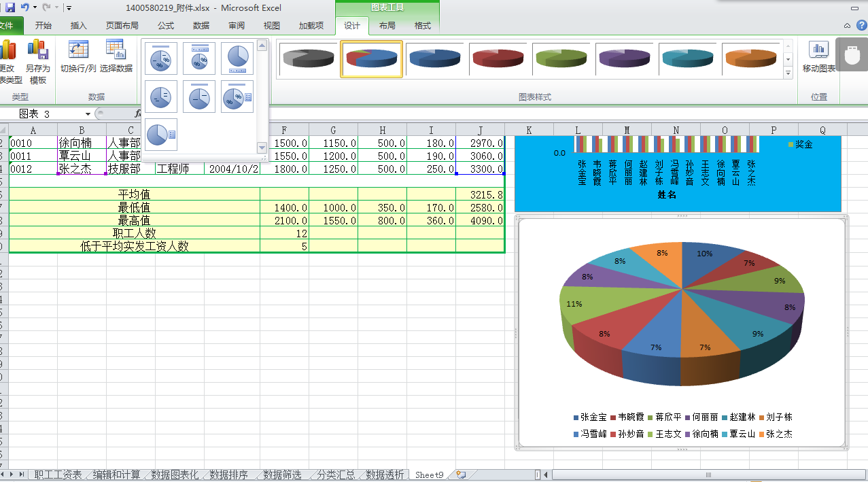Open the Name Box dropdown showing 图表 3
Viewport: 868px width, 482px height.
click(x=88, y=114)
